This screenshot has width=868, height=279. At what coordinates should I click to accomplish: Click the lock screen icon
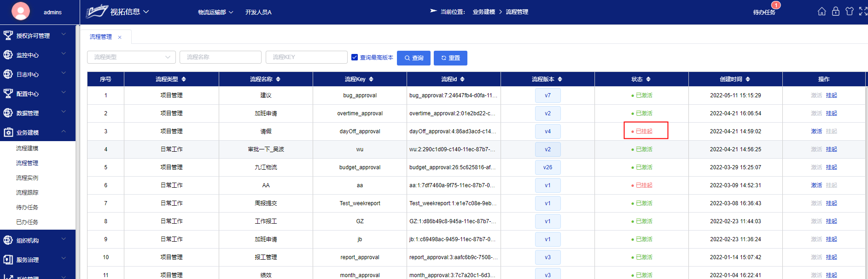pyautogui.click(x=835, y=12)
